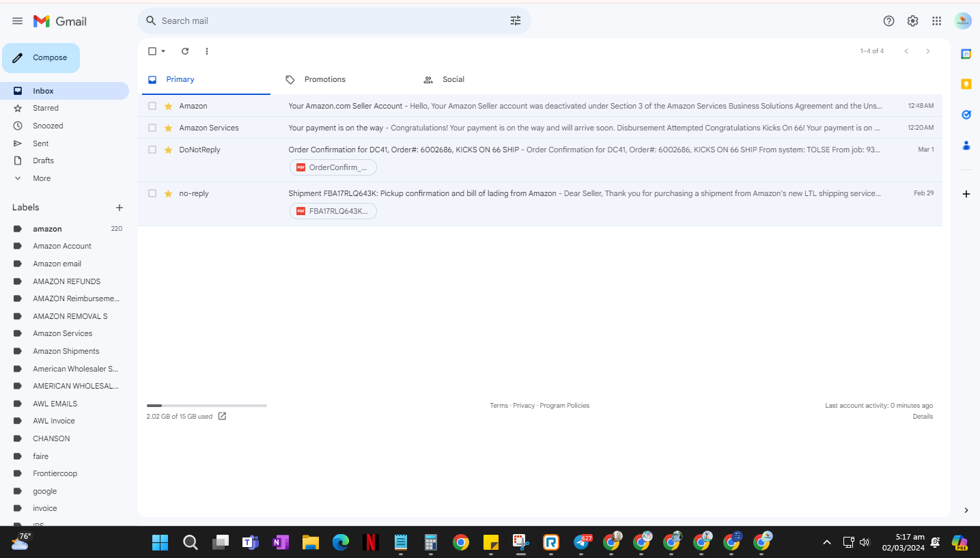The image size is (980, 558).
Task: Go to the newer page arrow
Action: (x=906, y=51)
